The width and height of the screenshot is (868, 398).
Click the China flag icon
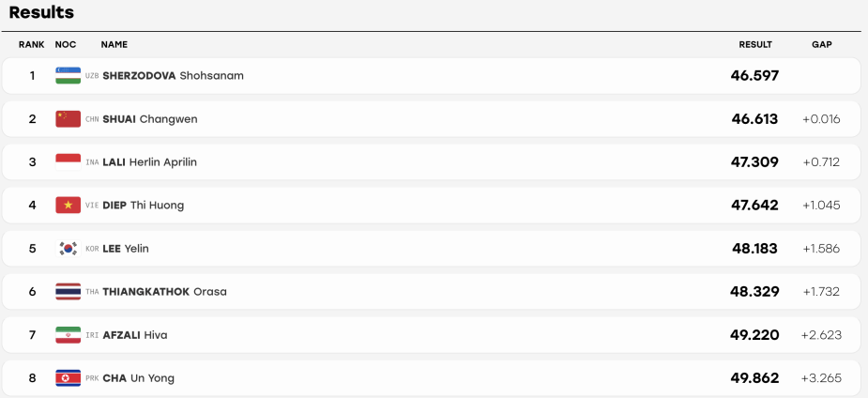[69, 119]
